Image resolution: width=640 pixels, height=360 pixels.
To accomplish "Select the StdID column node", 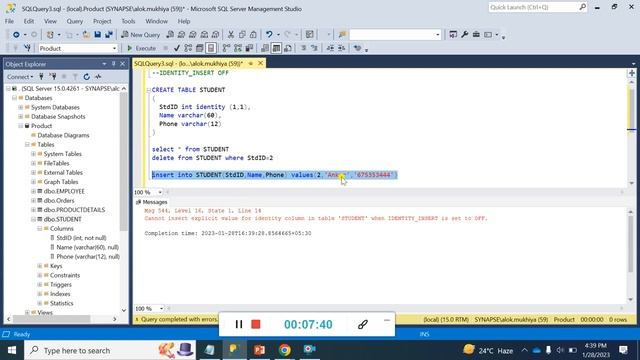I will [81, 238].
